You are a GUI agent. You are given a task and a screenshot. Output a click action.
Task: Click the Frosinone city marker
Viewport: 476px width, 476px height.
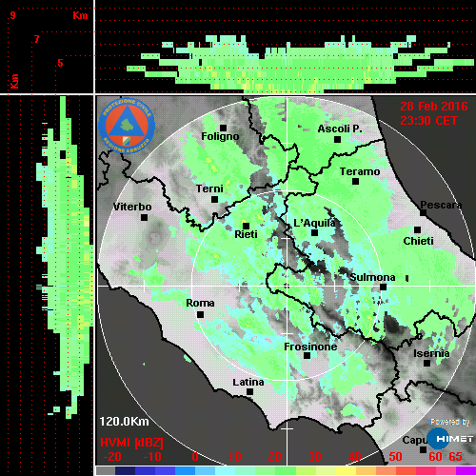pos(307,355)
